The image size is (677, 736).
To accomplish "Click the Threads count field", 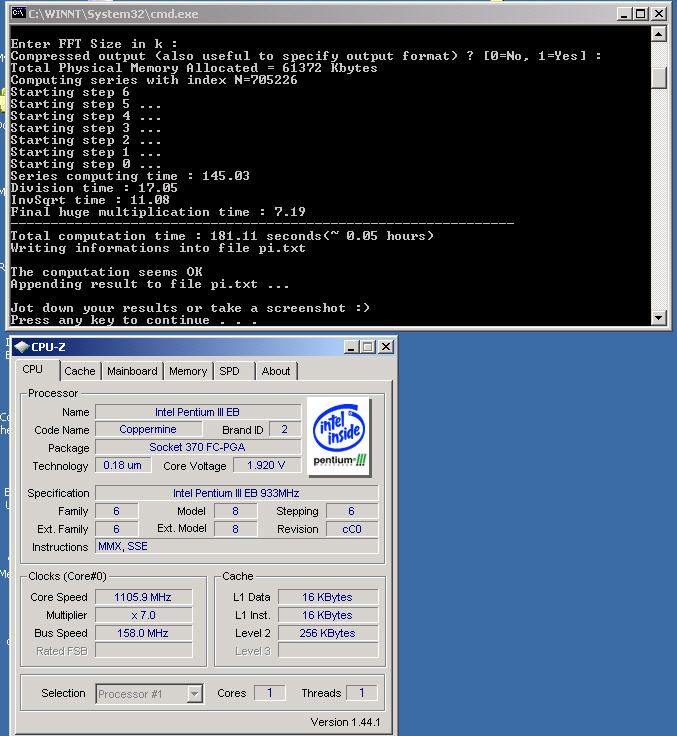I will click(362, 693).
